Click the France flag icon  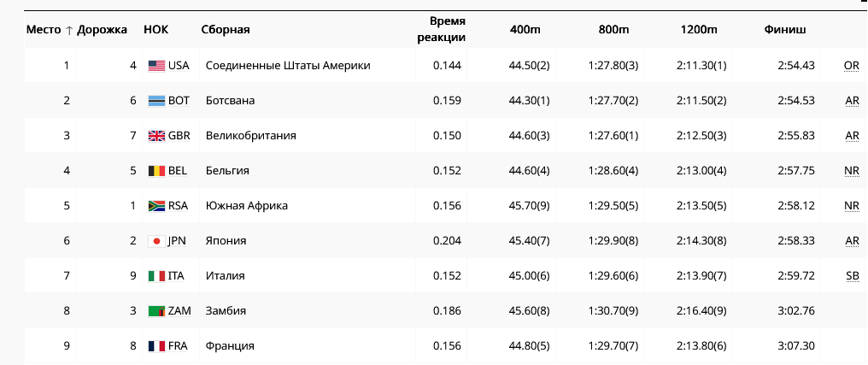(x=156, y=346)
